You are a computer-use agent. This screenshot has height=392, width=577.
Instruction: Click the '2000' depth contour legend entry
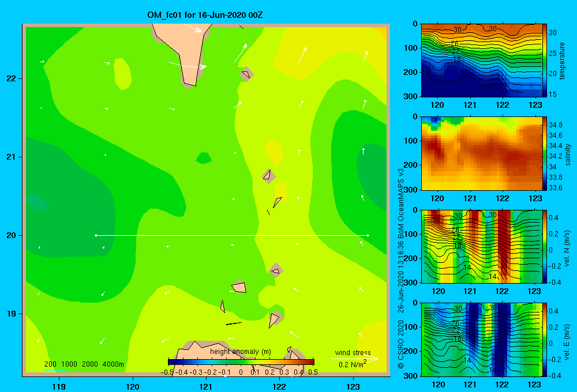(x=90, y=364)
